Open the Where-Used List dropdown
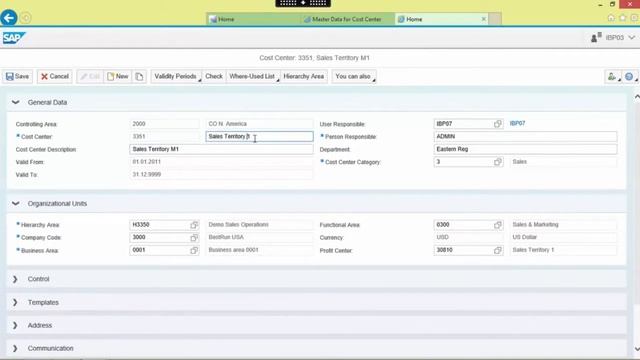 (253, 76)
